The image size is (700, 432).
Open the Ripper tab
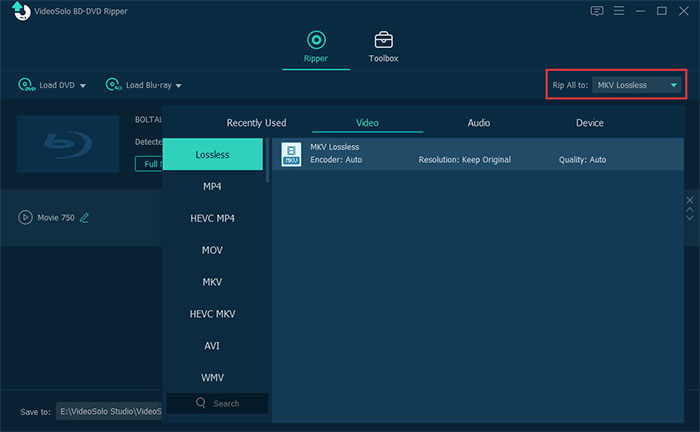click(x=316, y=47)
